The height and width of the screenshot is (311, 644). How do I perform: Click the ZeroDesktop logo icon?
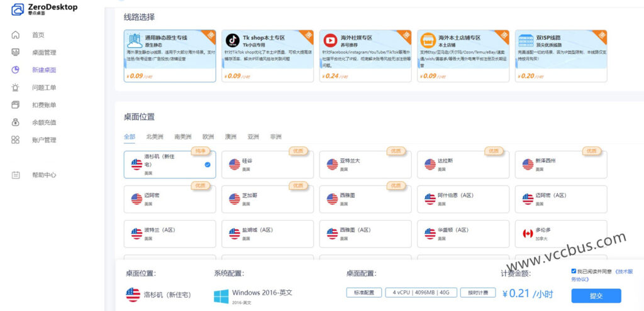16,9
